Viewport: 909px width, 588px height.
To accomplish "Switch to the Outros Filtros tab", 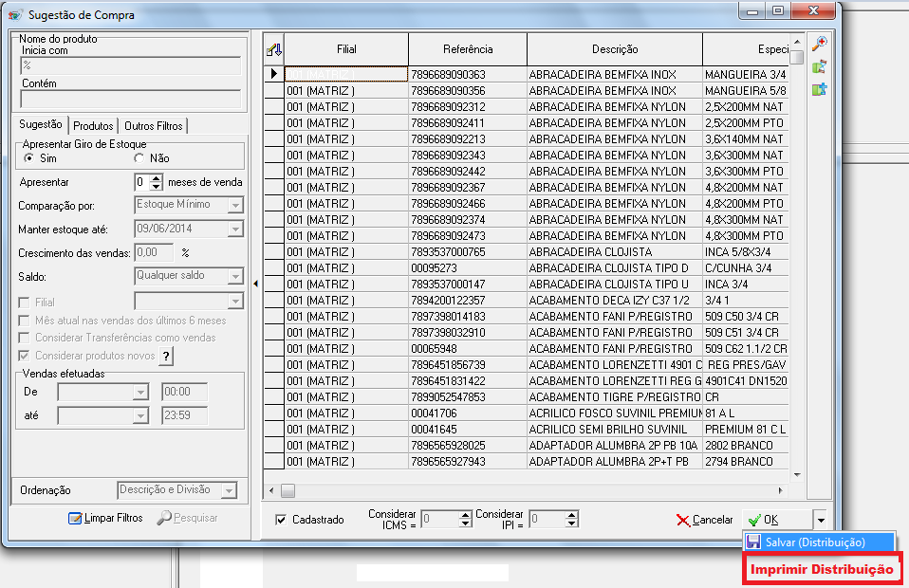I will point(153,126).
